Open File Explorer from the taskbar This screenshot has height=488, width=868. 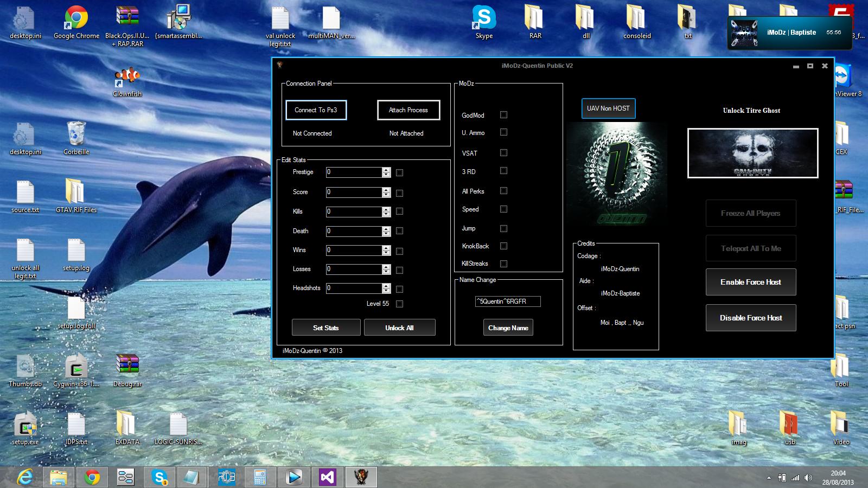coord(59,477)
